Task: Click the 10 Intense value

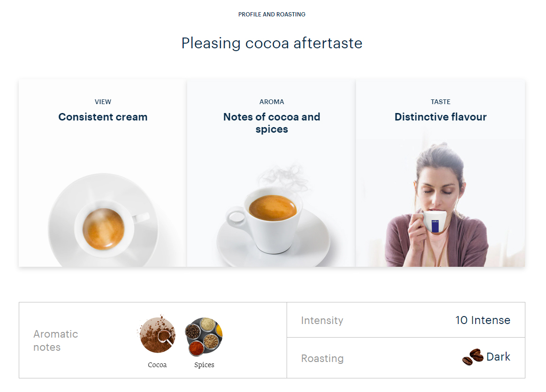Action: point(483,320)
